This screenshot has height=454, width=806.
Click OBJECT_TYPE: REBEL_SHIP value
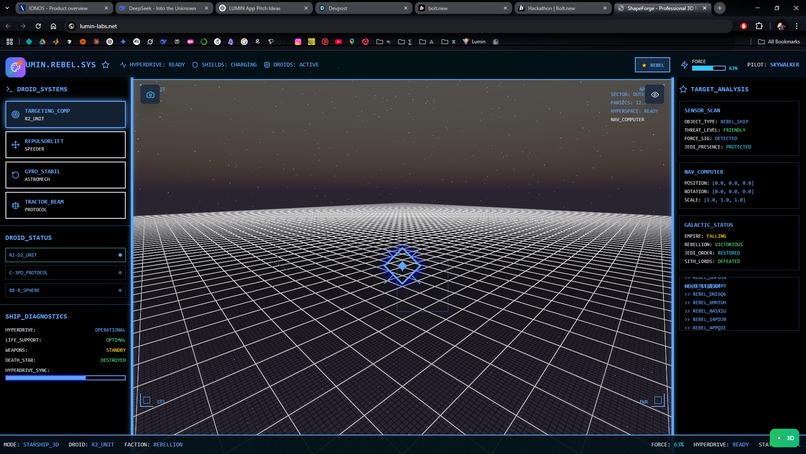coord(734,122)
